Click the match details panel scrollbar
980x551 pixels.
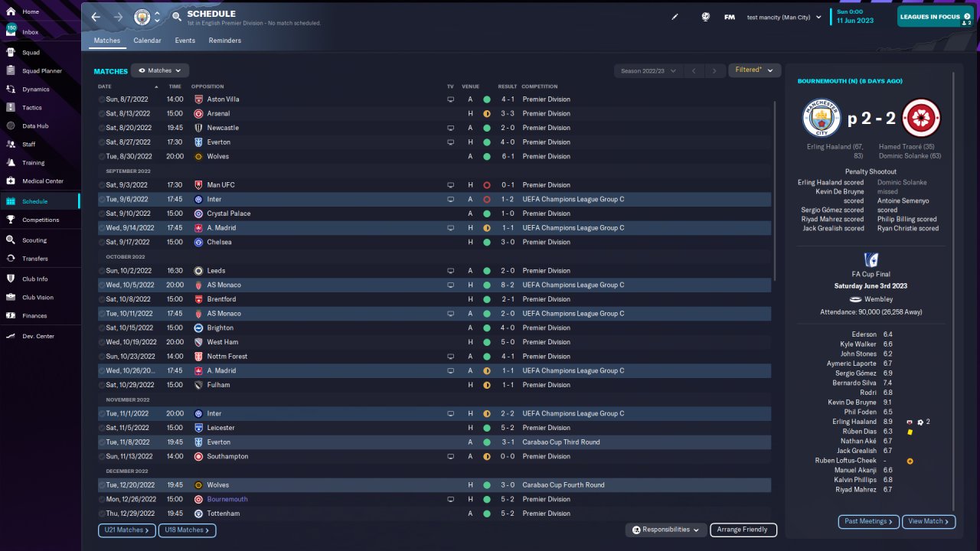click(x=954, y=291)
